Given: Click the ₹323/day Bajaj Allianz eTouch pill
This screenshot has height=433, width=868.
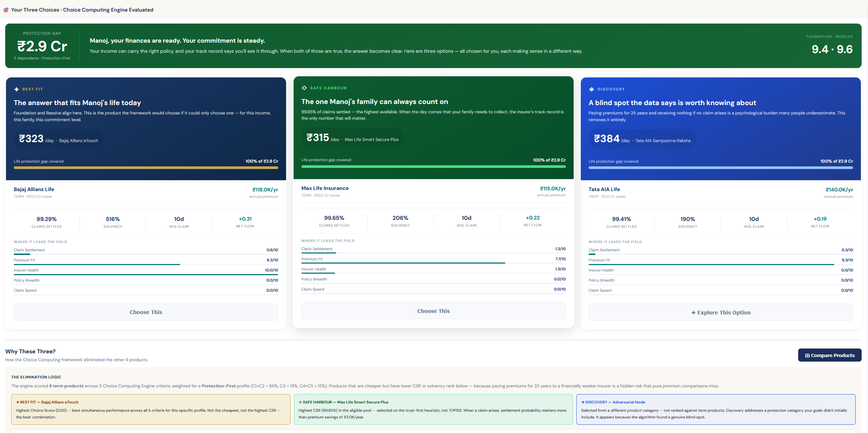Looking at the screenshot, I should pos(59,139).
